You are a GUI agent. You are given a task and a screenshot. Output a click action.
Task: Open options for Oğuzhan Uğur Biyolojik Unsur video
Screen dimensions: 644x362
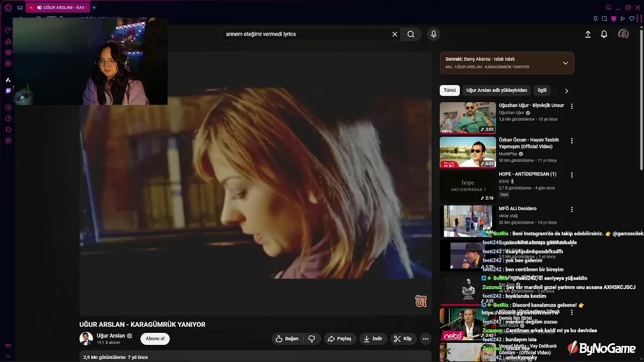tap(572, 106)
